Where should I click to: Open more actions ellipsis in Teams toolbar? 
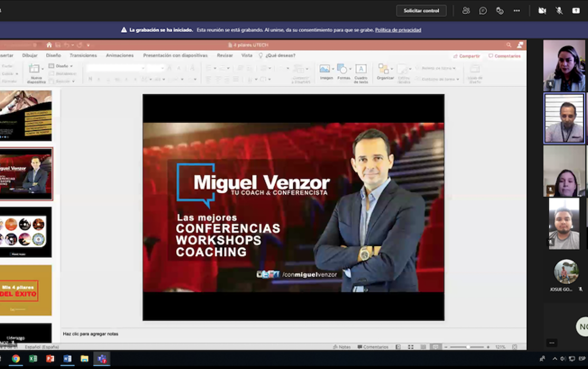click(x=517, y=11)
